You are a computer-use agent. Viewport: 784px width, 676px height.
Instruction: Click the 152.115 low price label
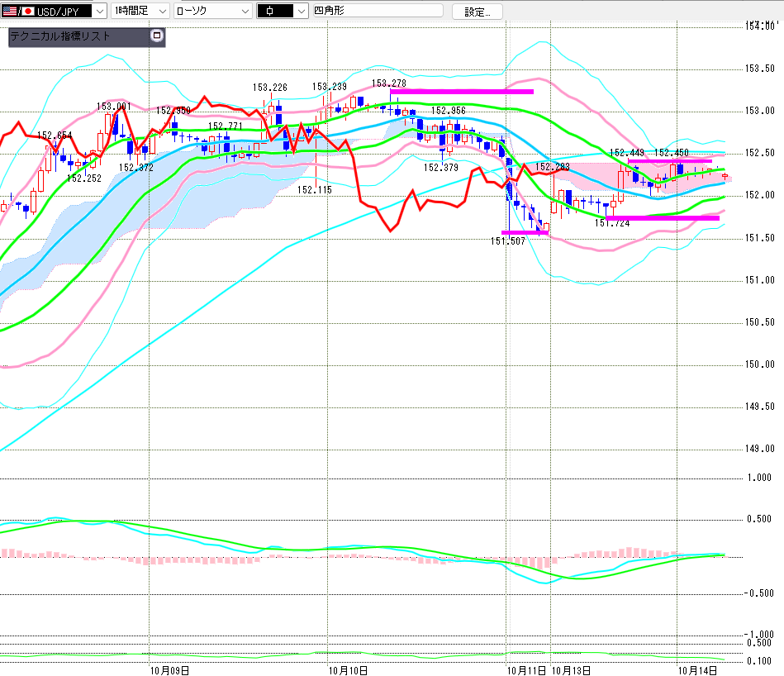coord(314,189)
